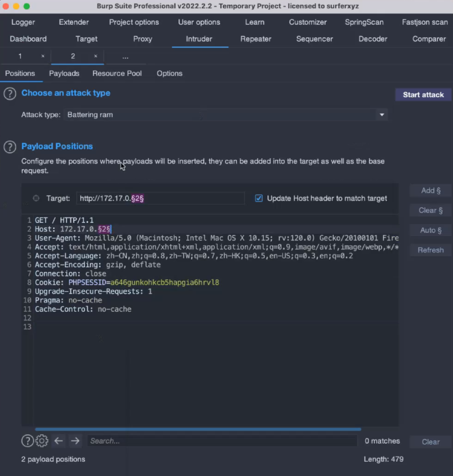Close Intruder tab 2
The height and width of the screenshot is (476, 453).
coord(96,56)
